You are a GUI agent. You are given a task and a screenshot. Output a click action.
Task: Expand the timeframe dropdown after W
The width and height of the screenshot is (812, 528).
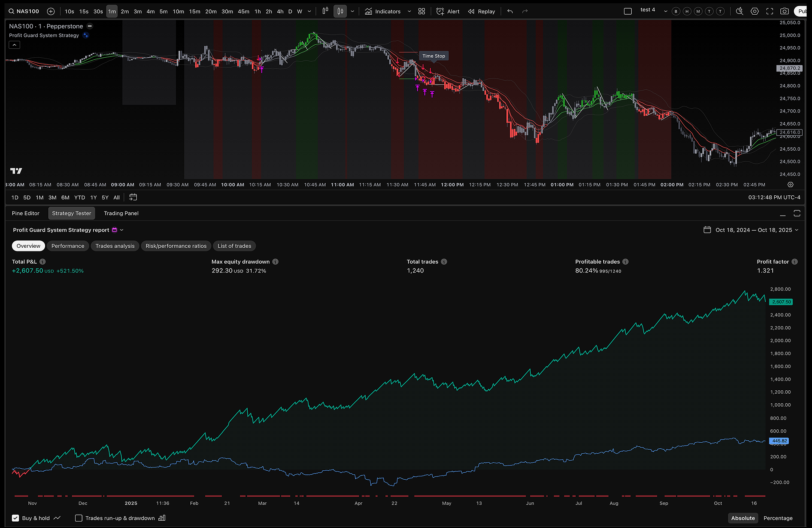[309, 11]
